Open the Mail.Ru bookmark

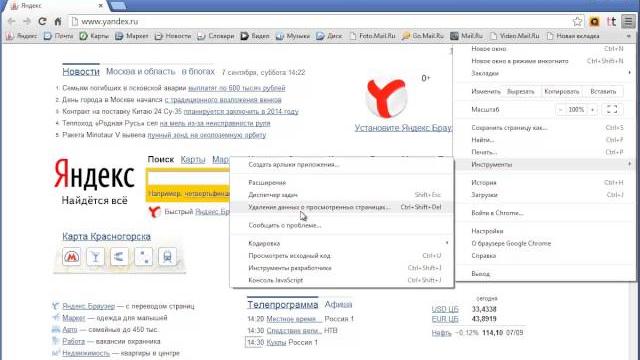[x=467, y=36]
